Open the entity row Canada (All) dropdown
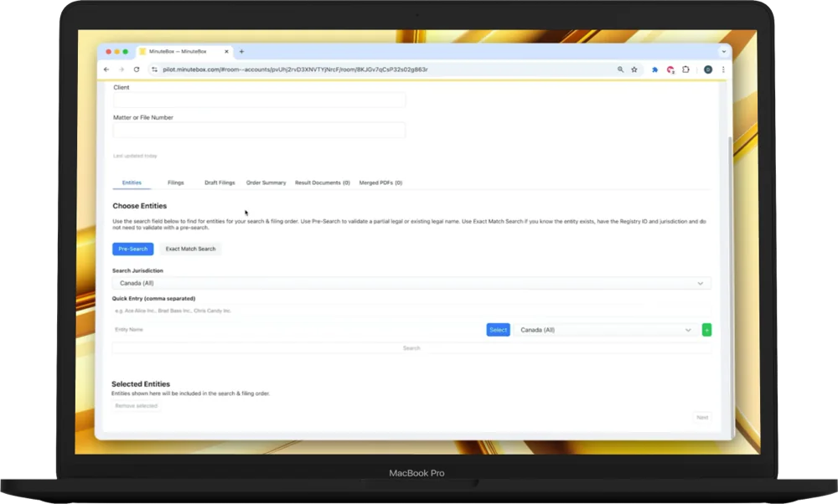The width and height of the screenshot is (838, 504). point(606,330)
